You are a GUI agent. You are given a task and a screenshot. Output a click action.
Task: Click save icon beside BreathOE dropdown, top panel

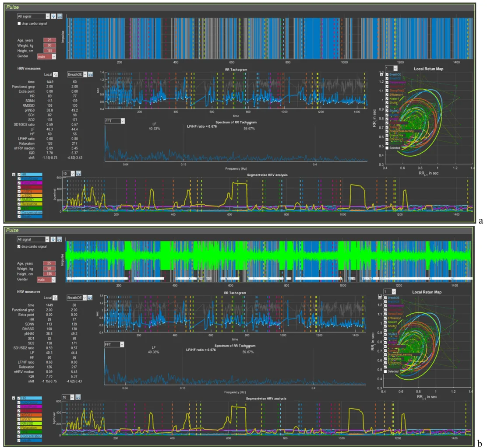pyautogui.click(x=91, y=74)
